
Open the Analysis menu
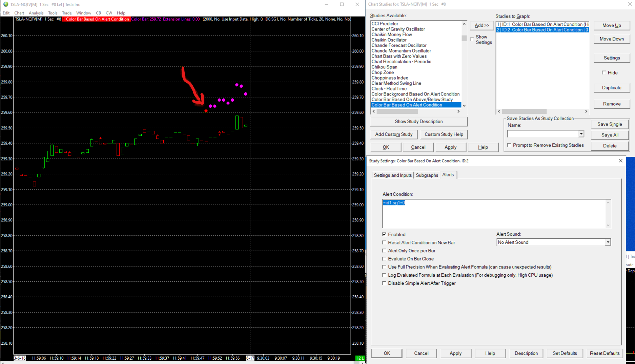(x=36, y=13)
